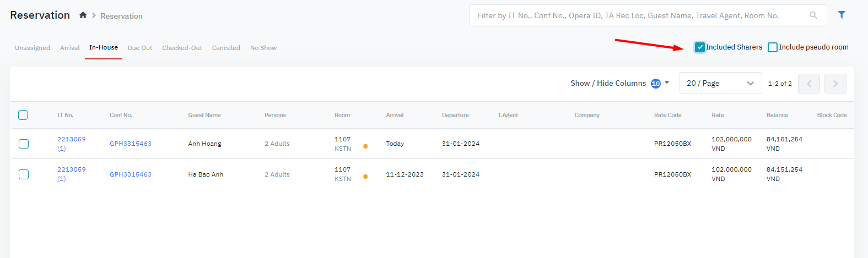The width and height of the screenshot is (868, 258).
Task: Click orange status dot for Ha Bao Anh
Action: [365, 177]
